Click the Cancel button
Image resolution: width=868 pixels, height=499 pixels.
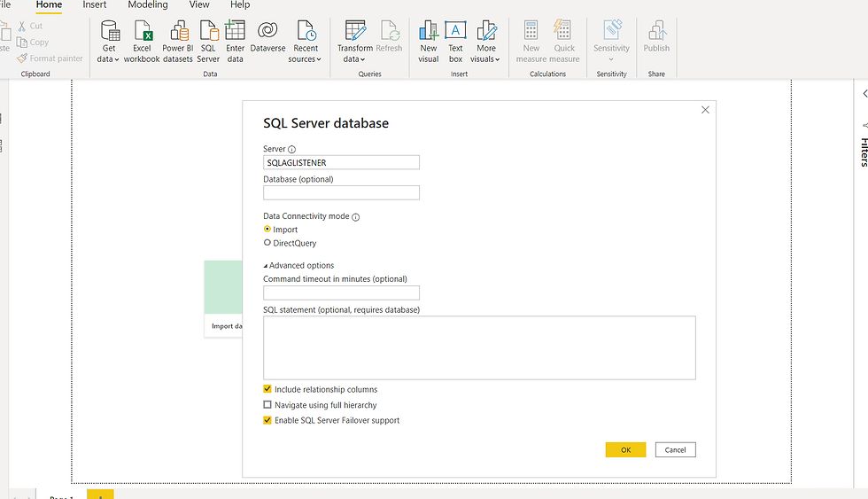[x=675, y=449]
